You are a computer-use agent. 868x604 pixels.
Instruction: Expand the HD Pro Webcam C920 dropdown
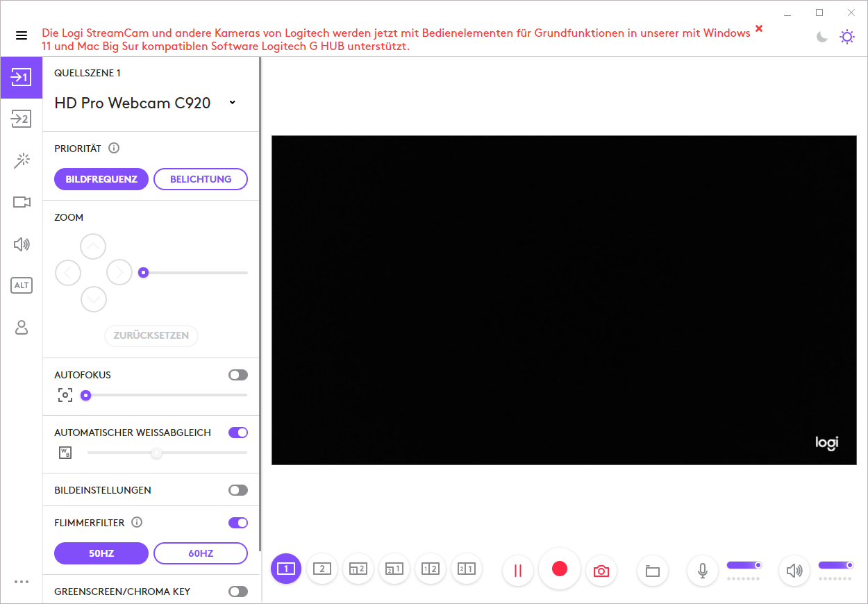pos(232,103)
